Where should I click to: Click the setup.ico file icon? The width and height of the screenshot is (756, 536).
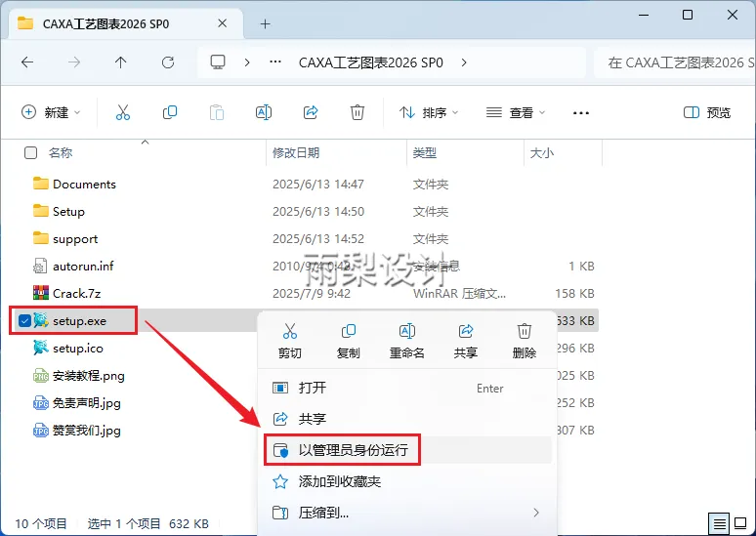pos(41,348)
